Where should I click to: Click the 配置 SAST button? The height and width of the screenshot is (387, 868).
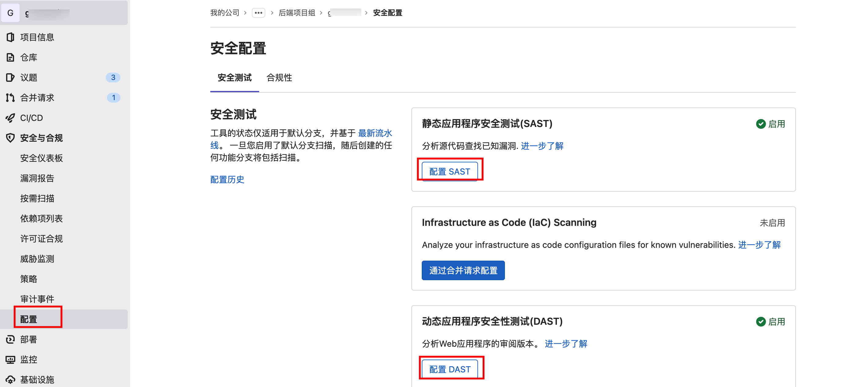[450, 171]
